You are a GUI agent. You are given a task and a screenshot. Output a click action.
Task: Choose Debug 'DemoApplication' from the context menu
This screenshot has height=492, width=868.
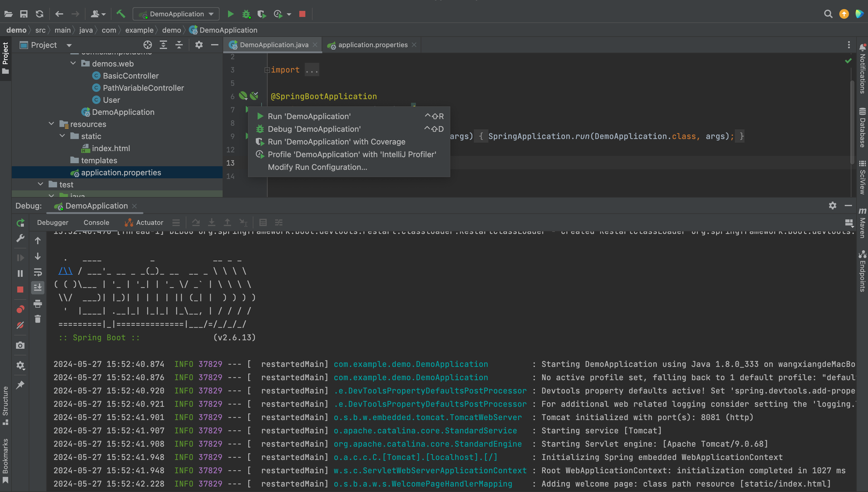tap(314, 129)
